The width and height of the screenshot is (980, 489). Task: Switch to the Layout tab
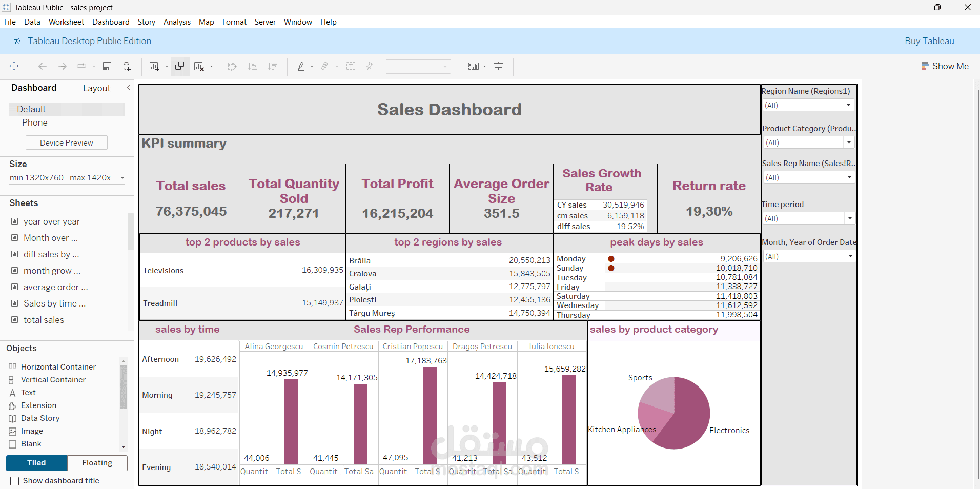point(96,88)
